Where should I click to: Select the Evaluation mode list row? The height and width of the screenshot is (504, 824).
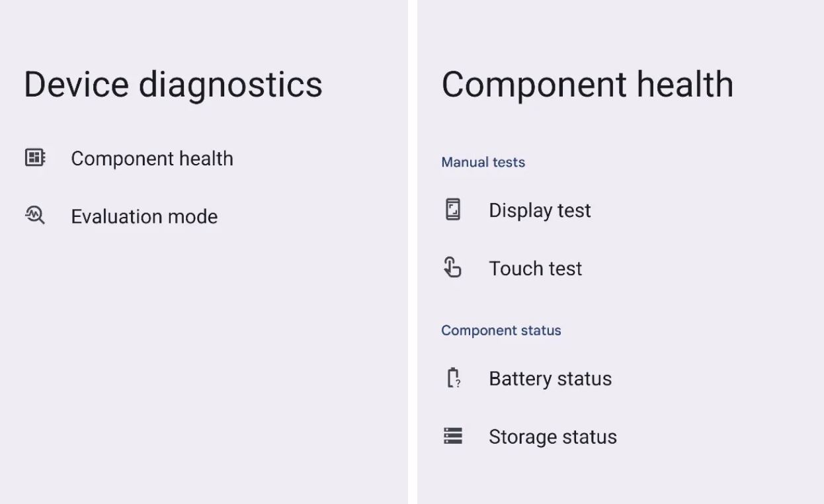pos(144,216)
